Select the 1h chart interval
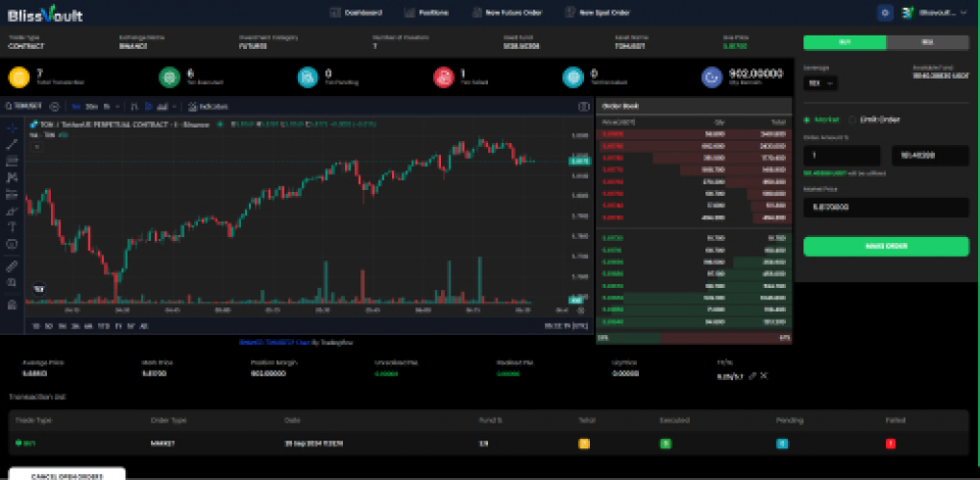Viewport: 980px width, 480px height. pos(107,107)
